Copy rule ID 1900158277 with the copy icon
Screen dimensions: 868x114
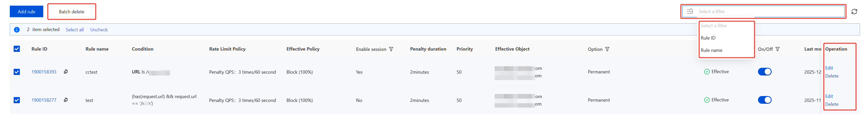pos(66,100)
